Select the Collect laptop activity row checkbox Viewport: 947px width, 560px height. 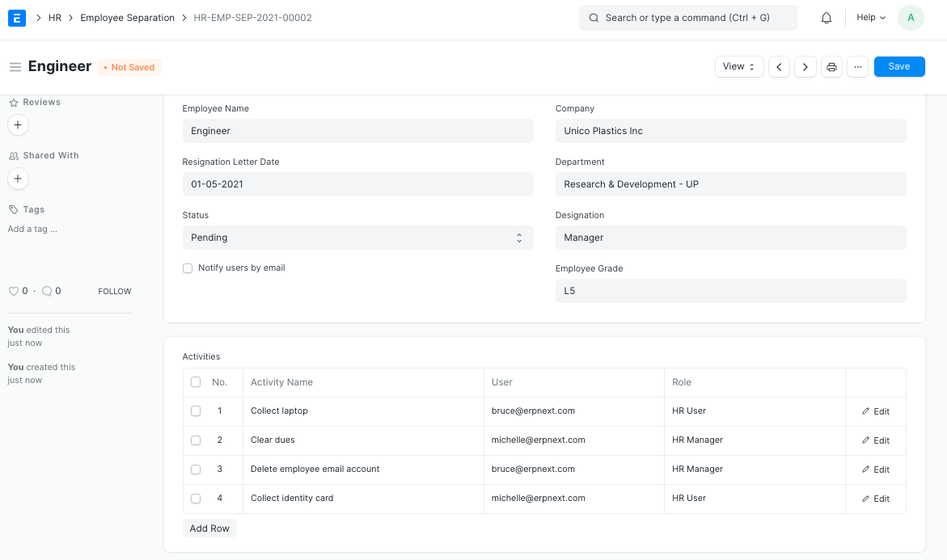tap(195, 411)
